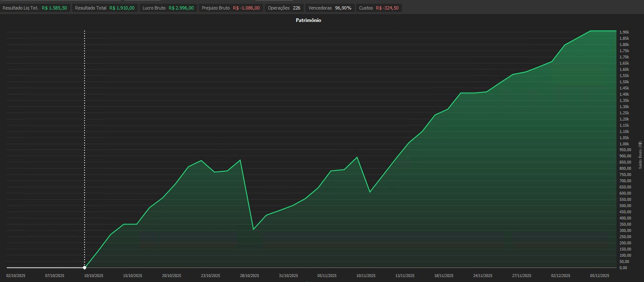Screen dimensions: 644x282
Task: Click the Custos R$ -324,50 field
Action: (x=379, y=8)
